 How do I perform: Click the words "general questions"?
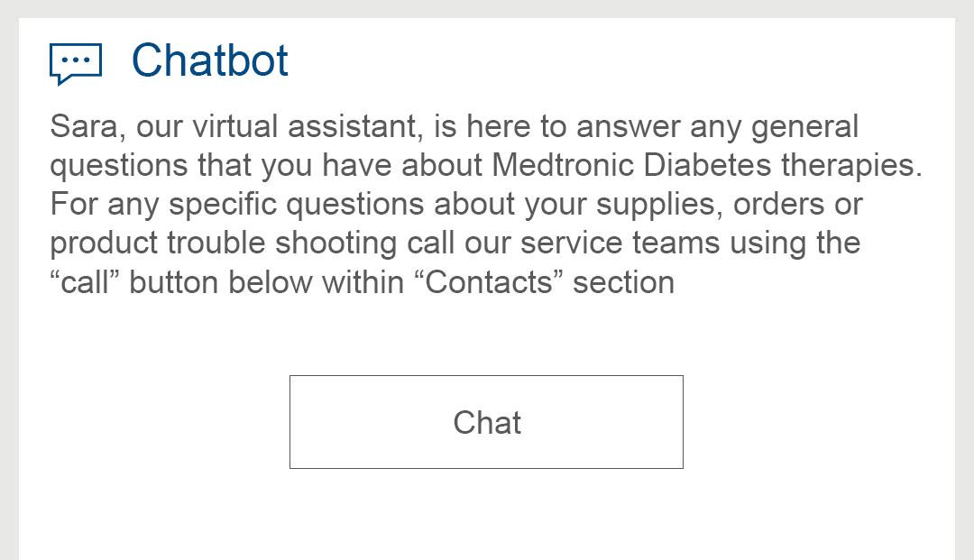click(804, 126)
